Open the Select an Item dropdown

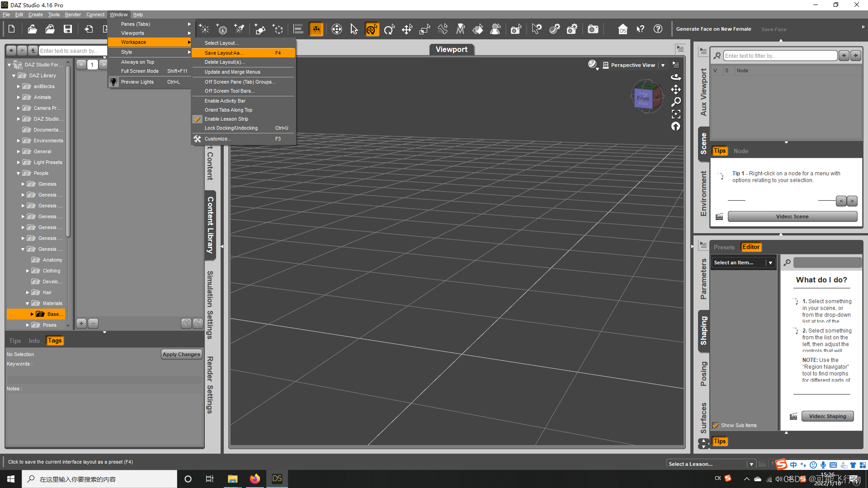pos(744,263)
